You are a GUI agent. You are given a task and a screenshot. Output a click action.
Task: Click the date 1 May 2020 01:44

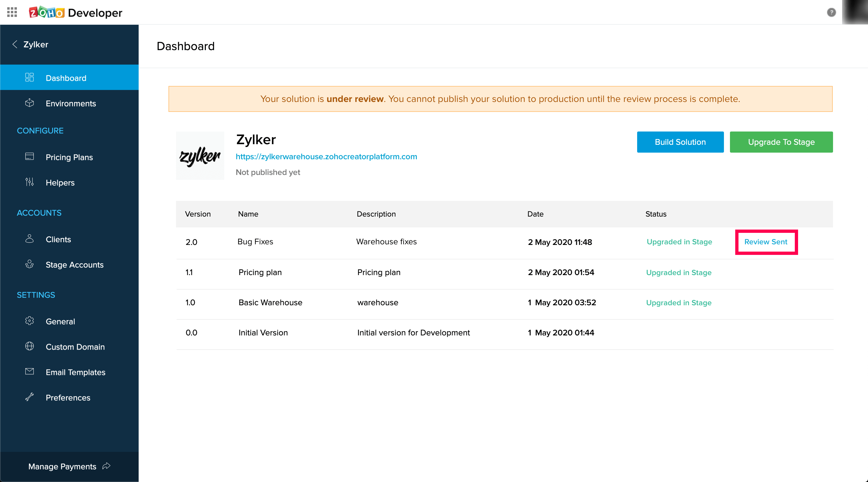(x=561, y=333)
